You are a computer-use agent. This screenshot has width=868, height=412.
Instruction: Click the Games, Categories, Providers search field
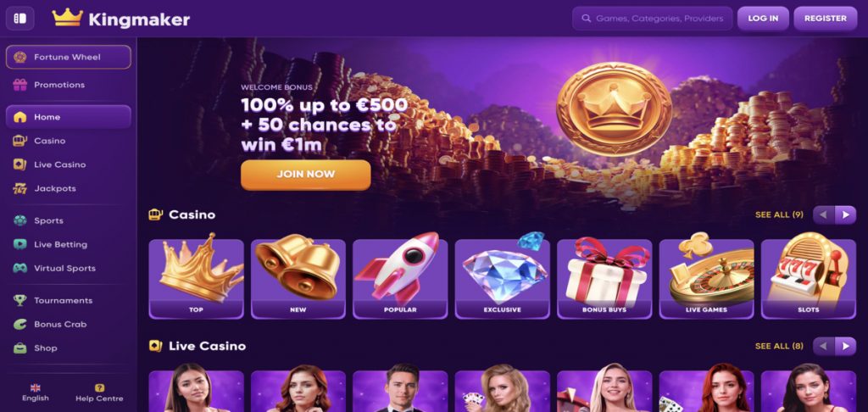652,19
